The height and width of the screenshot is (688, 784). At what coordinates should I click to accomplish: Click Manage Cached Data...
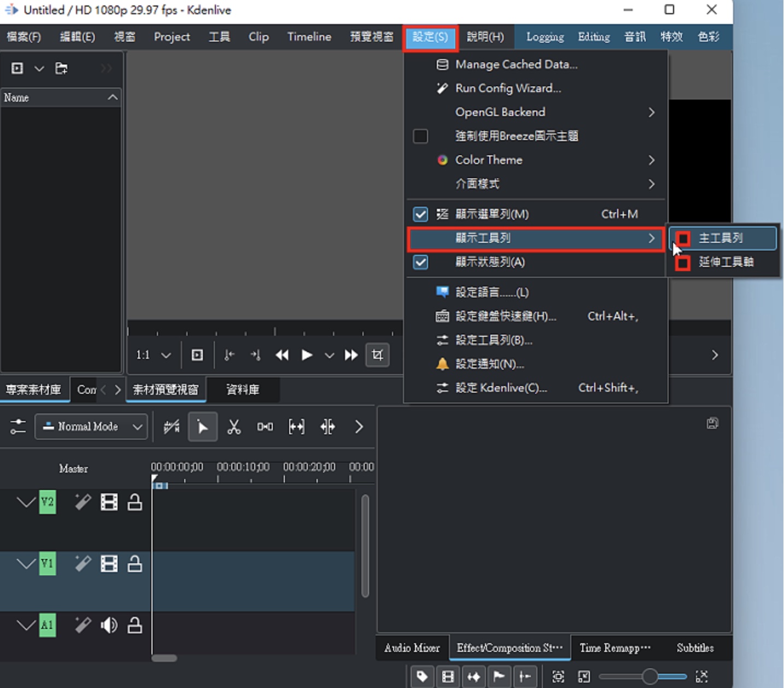536,65
